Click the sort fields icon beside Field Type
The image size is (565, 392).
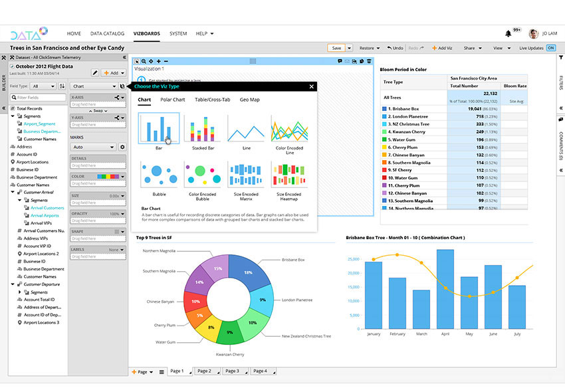pos(62,86)
